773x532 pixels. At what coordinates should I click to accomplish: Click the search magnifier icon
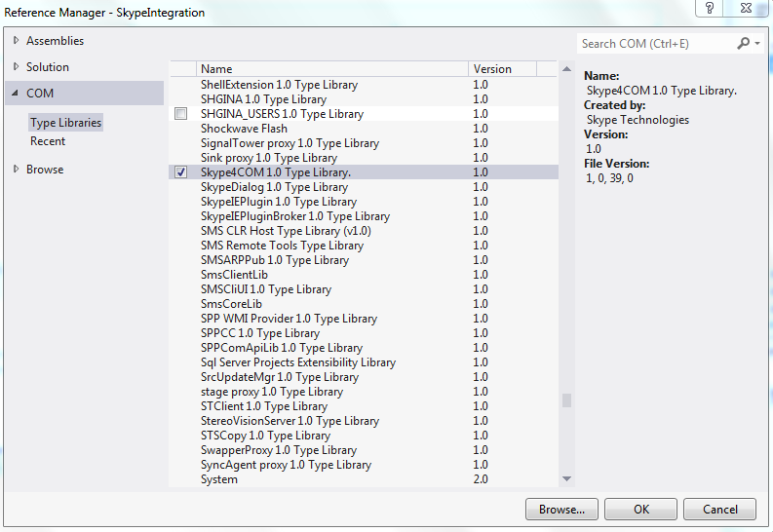click(x=743, y=43)
